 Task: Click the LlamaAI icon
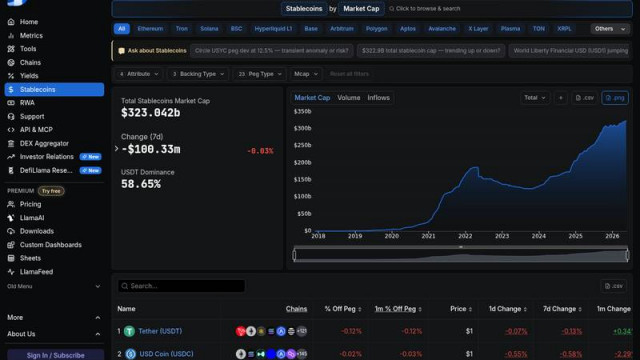(x=11, y=218)
